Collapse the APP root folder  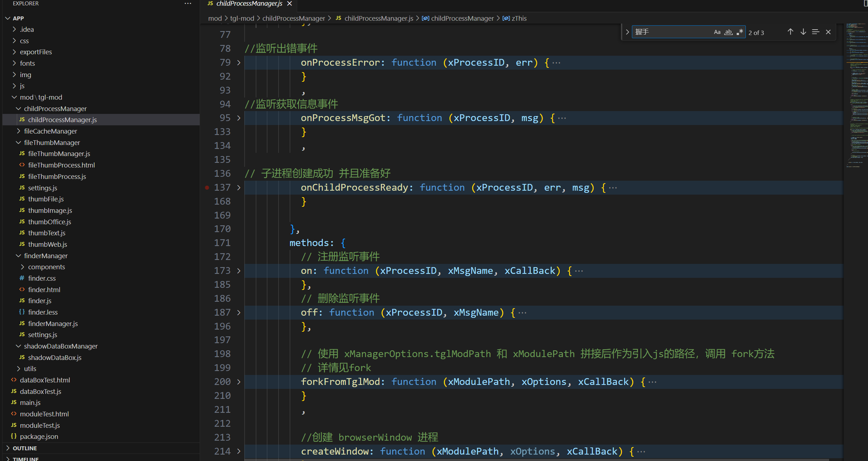coord(8,18)
